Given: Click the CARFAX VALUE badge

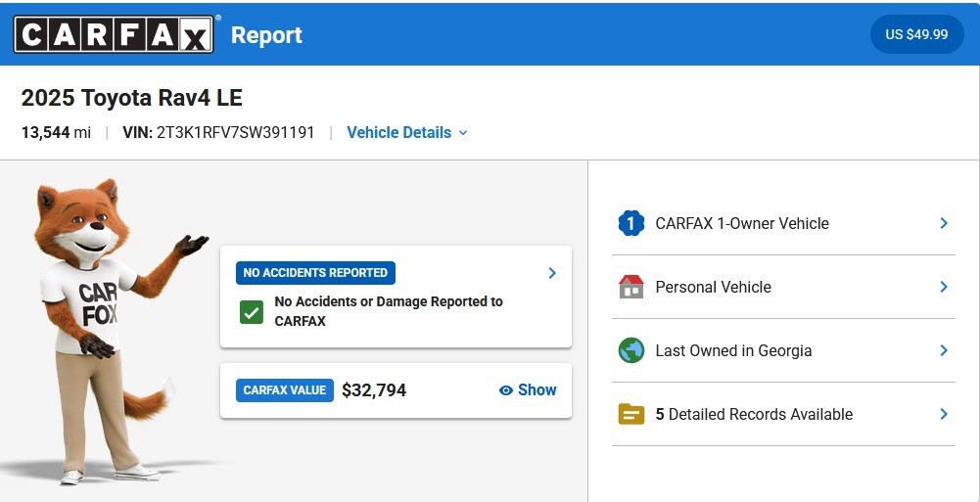Looking at the screenshot, I should pos(284,390).
